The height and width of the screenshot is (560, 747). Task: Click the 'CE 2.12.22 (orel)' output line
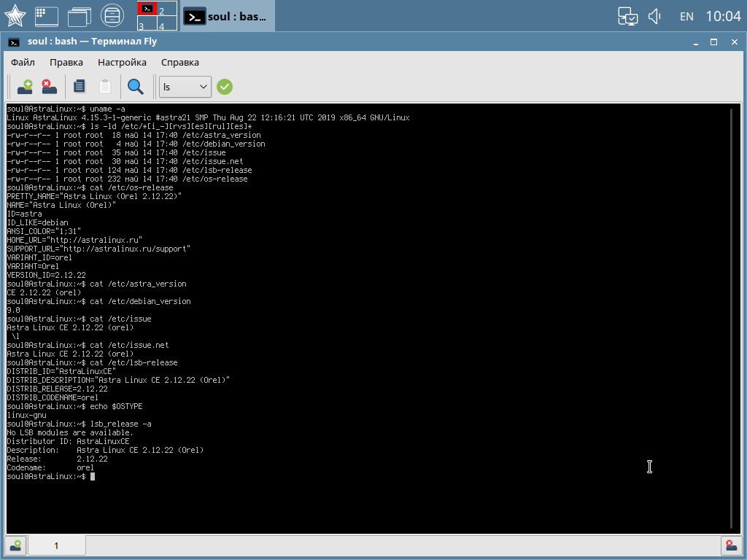pyautogui.click(x=44, y=292)
